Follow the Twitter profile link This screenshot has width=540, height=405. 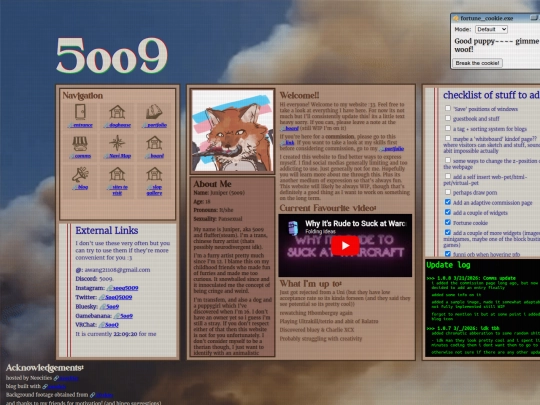pos(115,297)
